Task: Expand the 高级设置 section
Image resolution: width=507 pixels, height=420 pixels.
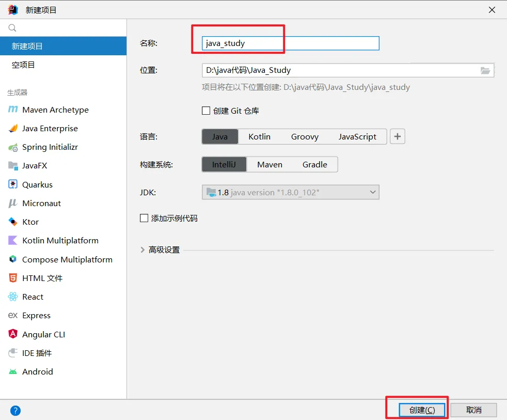Action: (142, 250)
